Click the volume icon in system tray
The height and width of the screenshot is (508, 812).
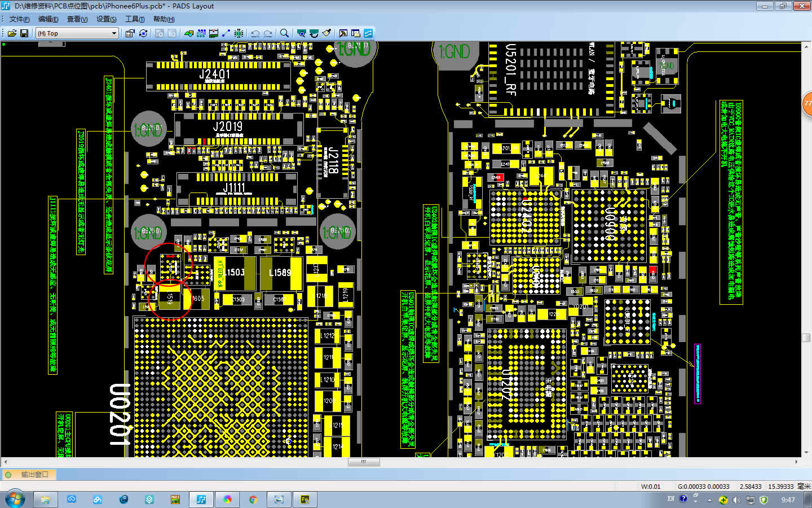(x=736, y=500)
